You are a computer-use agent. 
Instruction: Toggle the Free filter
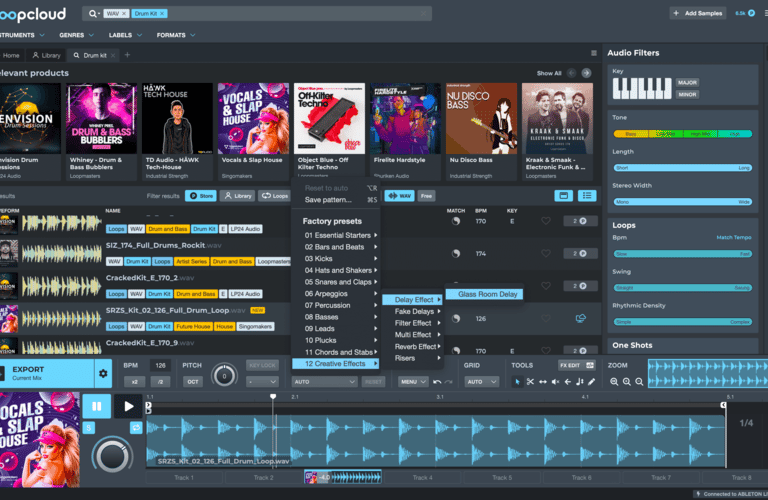click(426, 196)
